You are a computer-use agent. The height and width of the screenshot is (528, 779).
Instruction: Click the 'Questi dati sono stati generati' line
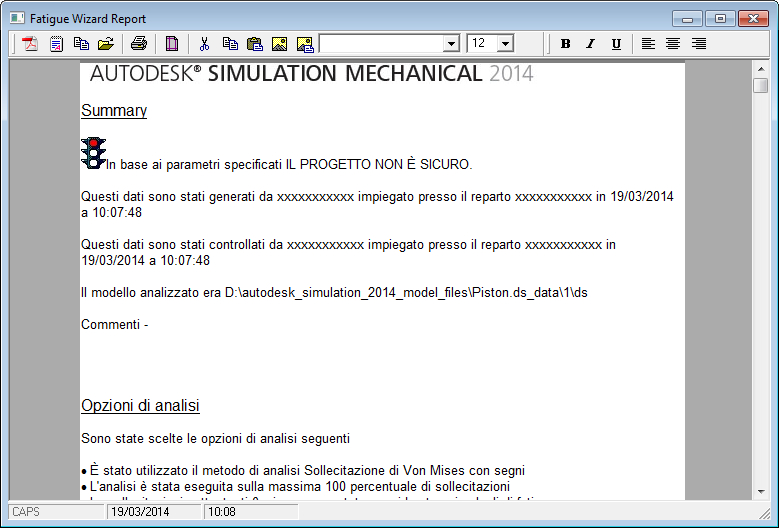tap(377, 204)
